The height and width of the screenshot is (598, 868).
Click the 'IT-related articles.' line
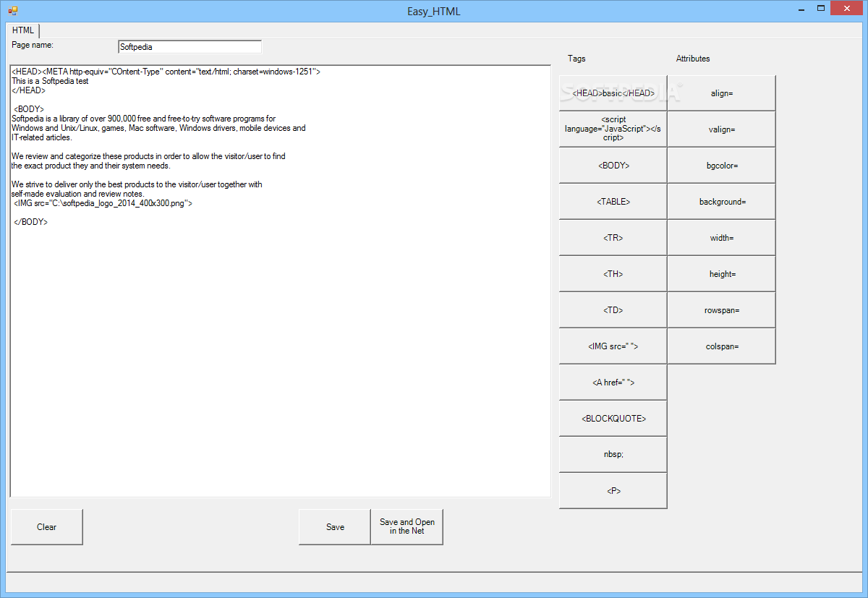pyautogui.click(x=42, y=137)
